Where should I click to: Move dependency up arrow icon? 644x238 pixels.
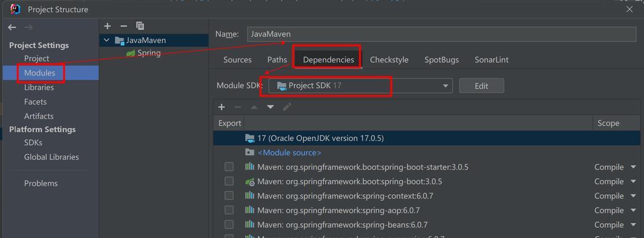(254, 107)
